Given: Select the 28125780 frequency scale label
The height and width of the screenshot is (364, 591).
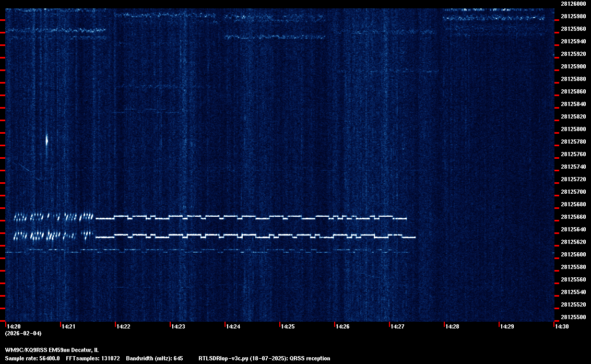Looking at the screenshot, I should [x=573, y=142].
